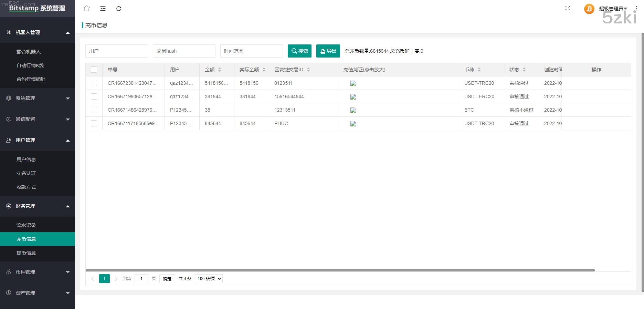Viewport: 644px width, 309px height.
Task: Expand the 系统管理 sidebar section
Action: coord(38,98)
